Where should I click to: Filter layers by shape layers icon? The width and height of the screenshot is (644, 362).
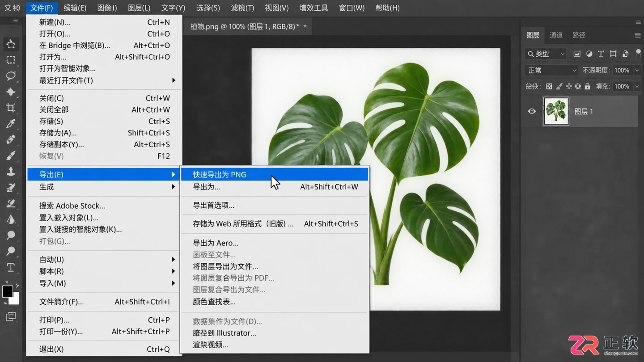(x=613, y=54)
